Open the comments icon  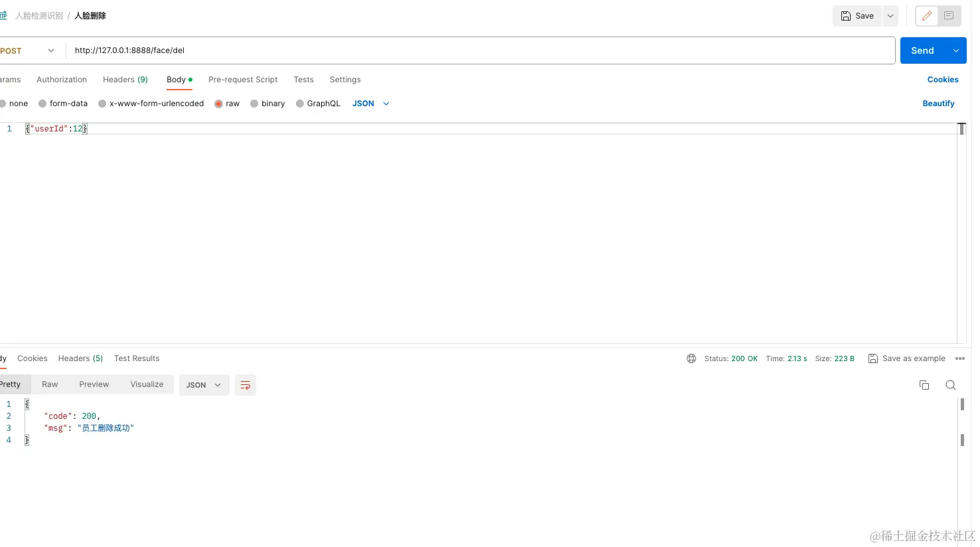pyautogui.click(x=949, y=16)
